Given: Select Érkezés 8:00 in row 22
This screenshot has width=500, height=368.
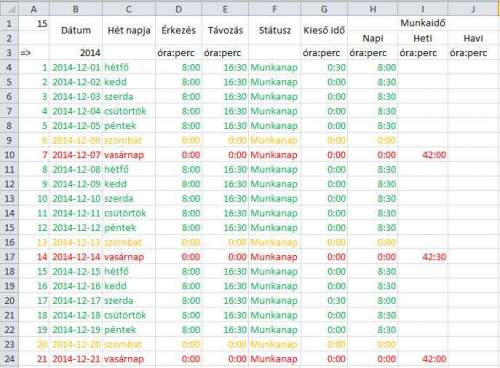Looking at the screenshot, I should pos(179,330).
